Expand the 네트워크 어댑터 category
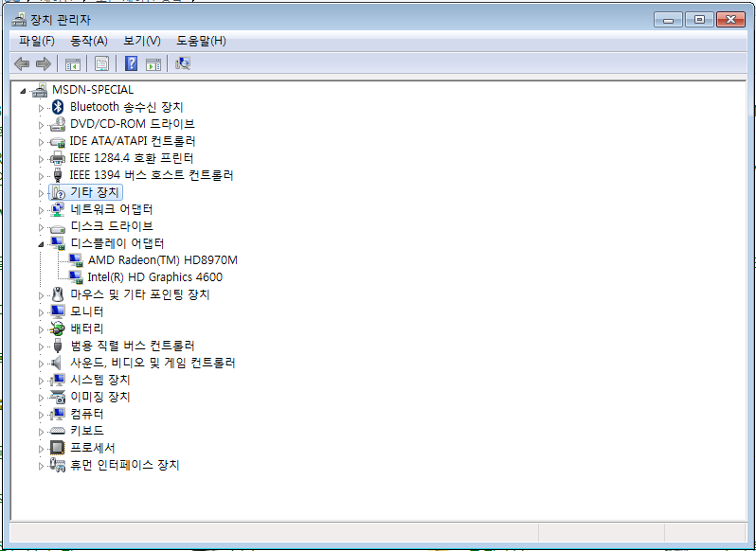This screenshot has width=756, height=551. pos(41,209)
